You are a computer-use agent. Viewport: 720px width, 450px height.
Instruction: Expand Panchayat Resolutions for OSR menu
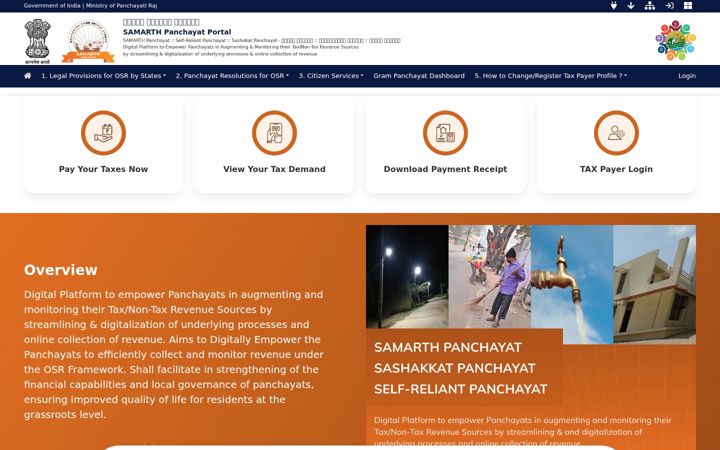click(232, 76)
